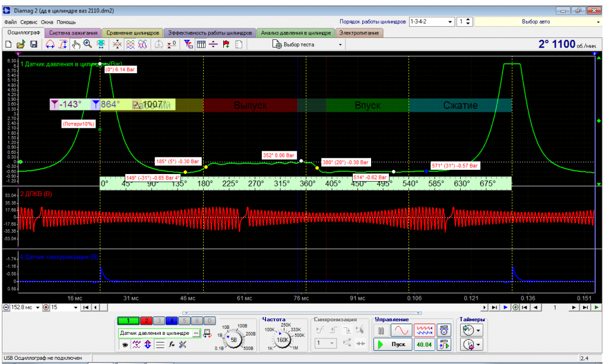The width and height of the screenshot is (608, 364).
Task: Open the Синхронизация channel dropdown showing 1
Action: (325, 343)
